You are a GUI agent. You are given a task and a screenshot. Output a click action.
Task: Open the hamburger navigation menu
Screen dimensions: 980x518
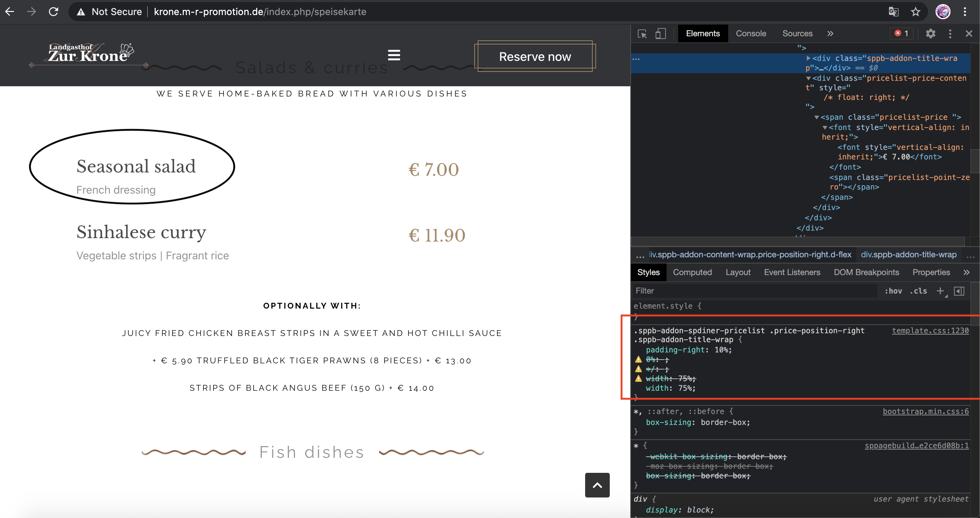(x=394, y=55)
